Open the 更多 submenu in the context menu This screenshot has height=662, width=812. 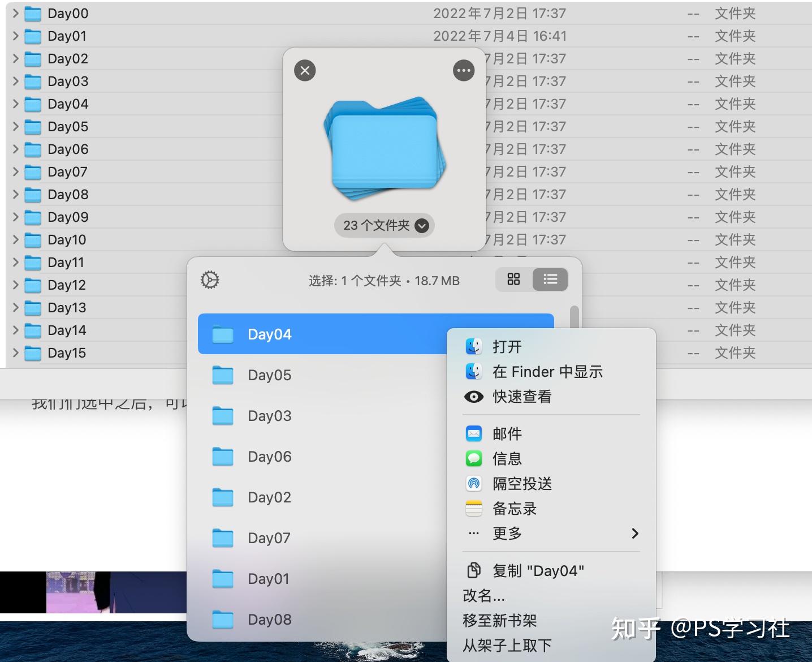point(551,534)
